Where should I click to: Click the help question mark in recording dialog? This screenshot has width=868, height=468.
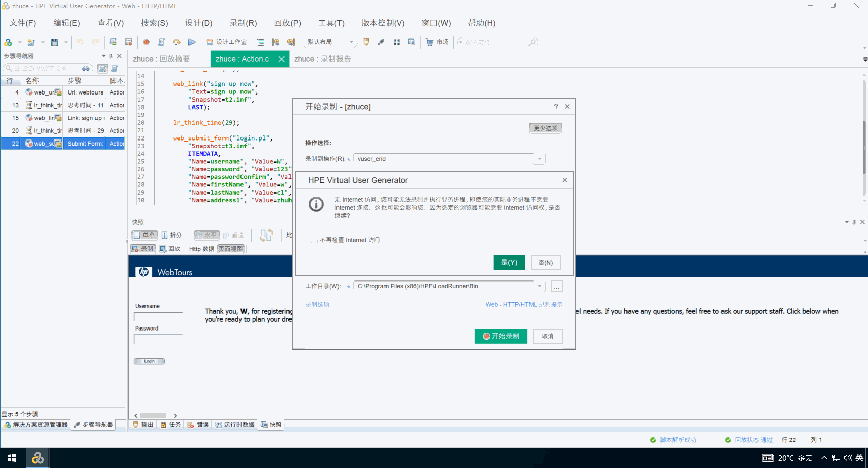point(556,107)
